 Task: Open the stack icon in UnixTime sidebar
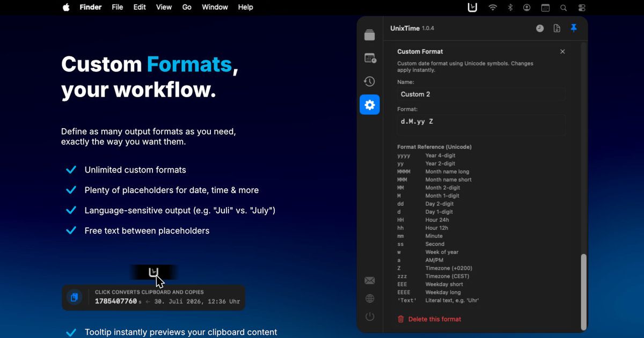(x=369, y=35)
